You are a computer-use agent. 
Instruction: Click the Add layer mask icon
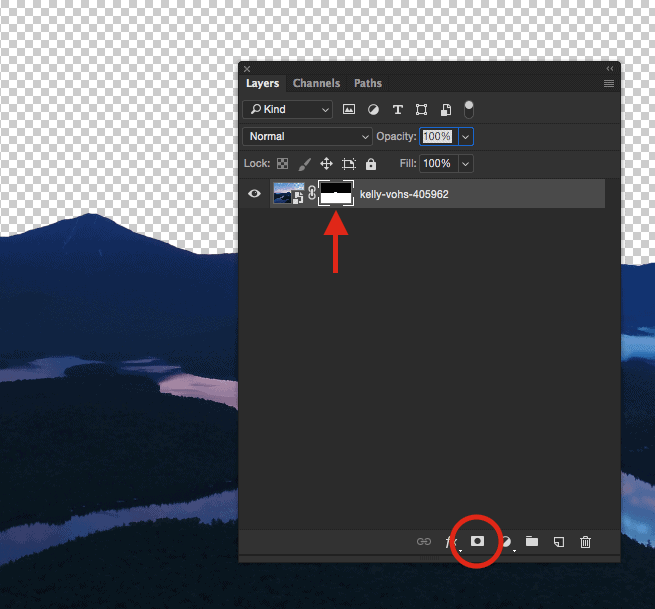478,541
